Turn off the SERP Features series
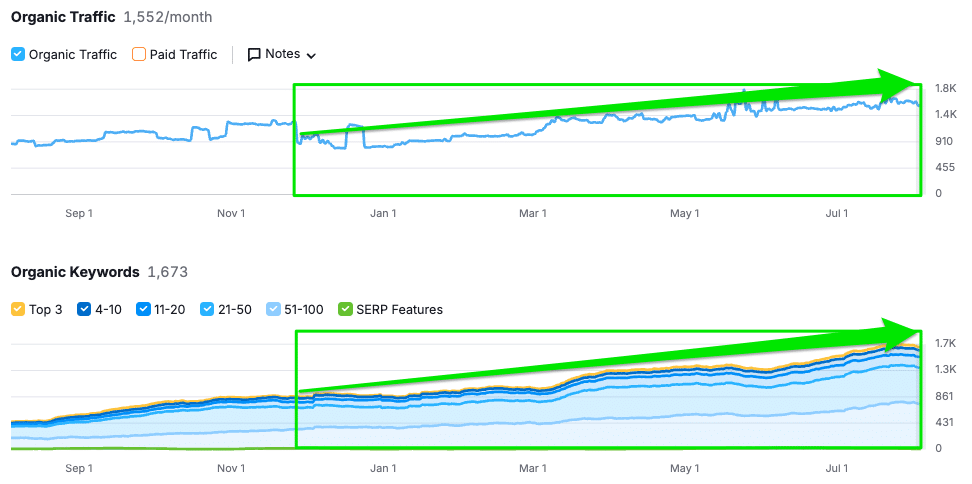This screenshot has height=484, width=972. click(346, 310)
